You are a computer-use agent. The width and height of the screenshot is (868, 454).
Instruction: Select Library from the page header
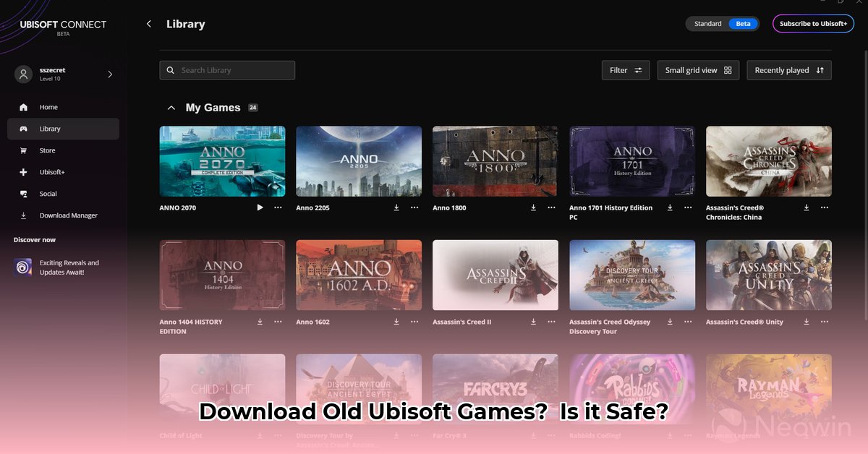point(185,23)
